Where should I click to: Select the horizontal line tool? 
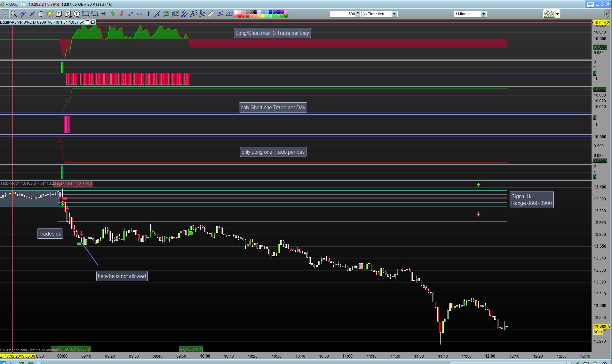139,14
